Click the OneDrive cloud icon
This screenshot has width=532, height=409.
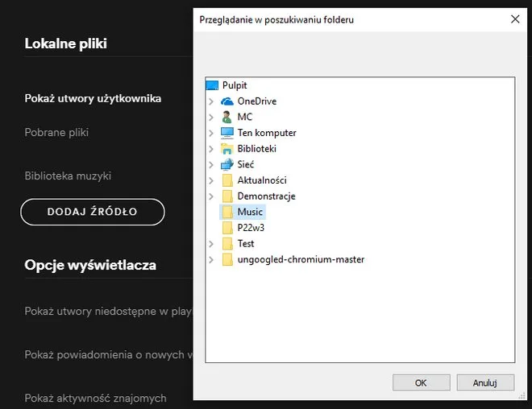(227, 101)
